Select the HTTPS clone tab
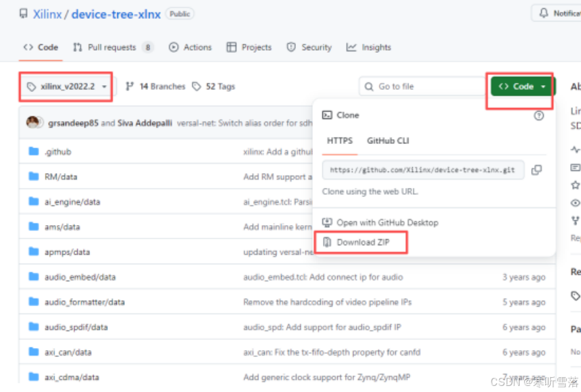The width and height of the screenshot is (581, 392). tap(339, 141)
